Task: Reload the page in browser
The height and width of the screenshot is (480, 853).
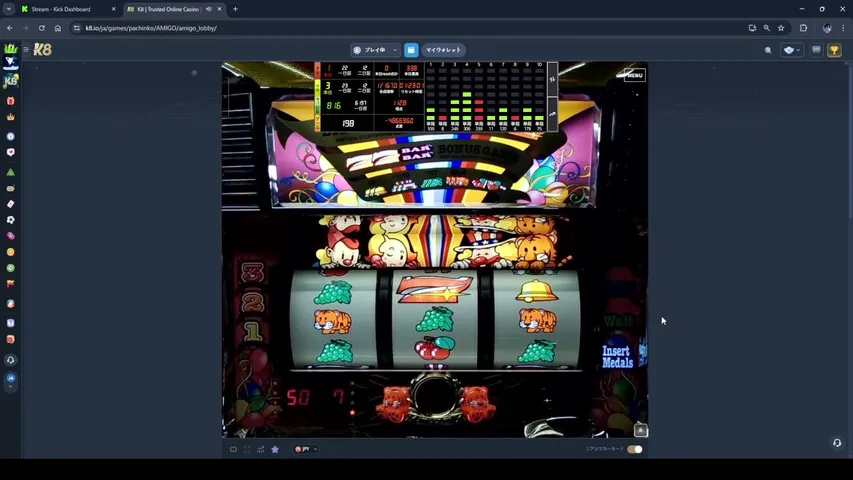Action: coord(41,28)
